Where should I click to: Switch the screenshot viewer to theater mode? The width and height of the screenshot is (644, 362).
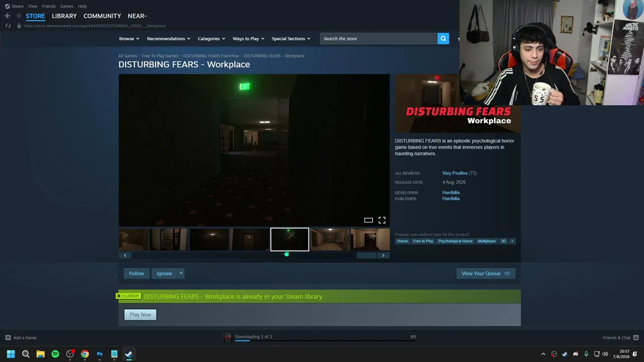[x=368, y=220]
